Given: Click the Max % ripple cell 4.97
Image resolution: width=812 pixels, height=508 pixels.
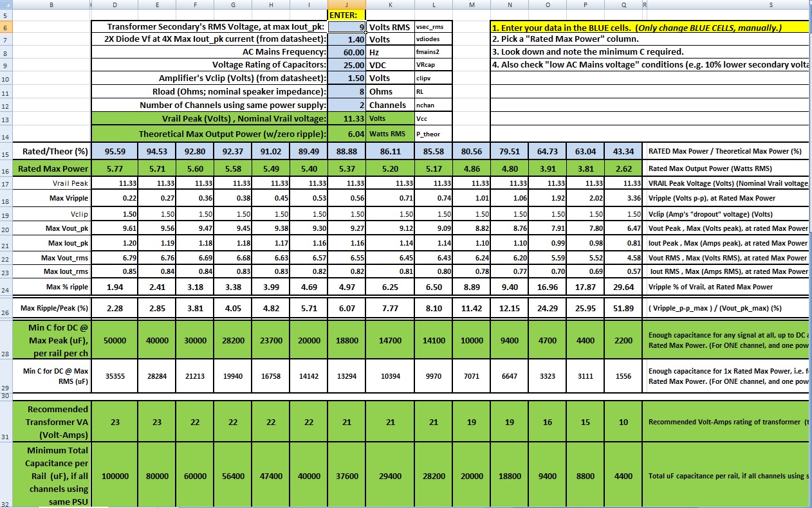Looking at the screenshot, I should [x=347, y=287].
